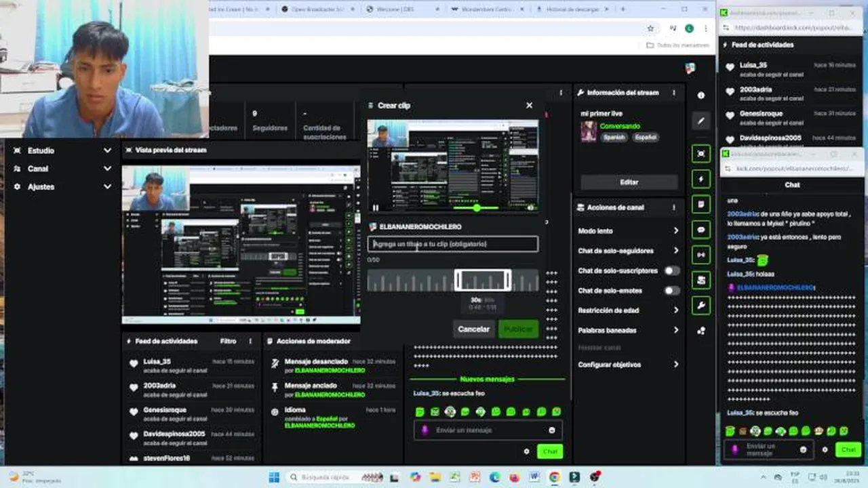Open Feed de actividades three-dot menu
868x488 pixels.
(250, 342)
